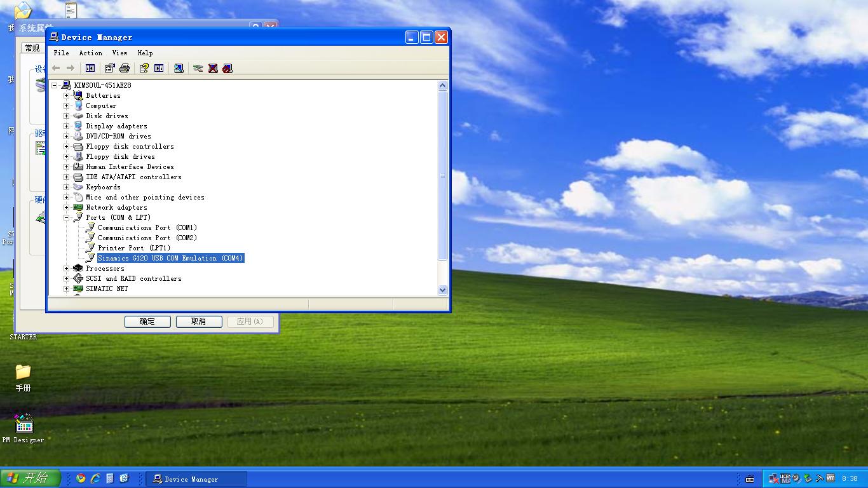Click the Show/Hide Action Pane toolbar icon
Screen dimensions: 868x488
point(159,68)
